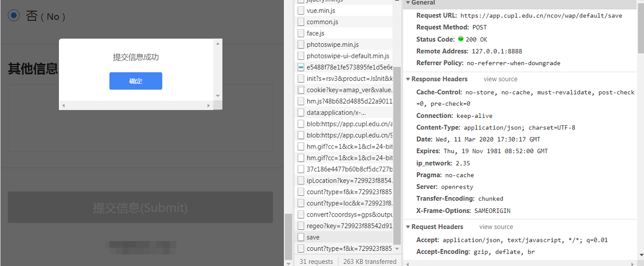This screenshot has width=644, height=266.
Task: Click the 提交信息成功 dialog message
Action: [136, 57]
